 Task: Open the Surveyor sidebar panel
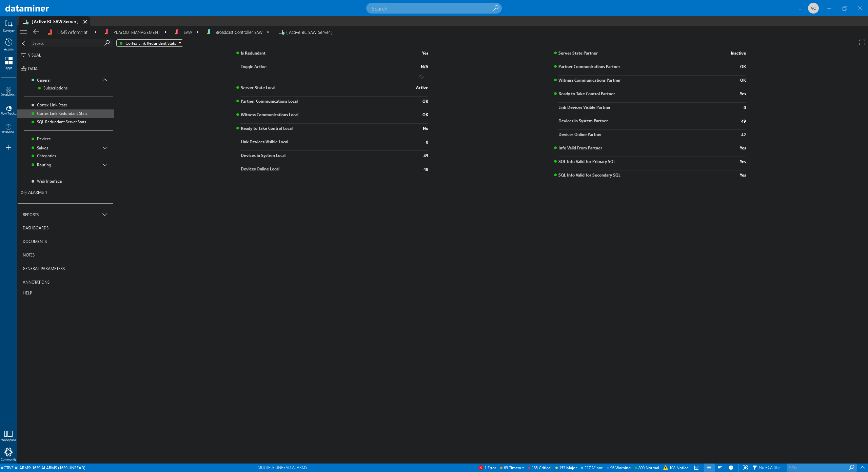(x=8, y=26)
